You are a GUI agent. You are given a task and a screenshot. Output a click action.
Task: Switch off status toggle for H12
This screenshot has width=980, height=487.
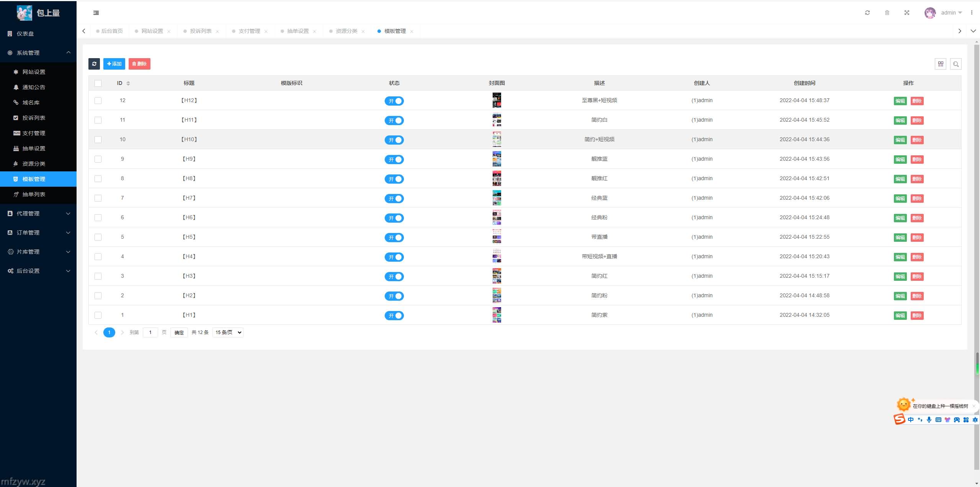[x=394, y=101]
